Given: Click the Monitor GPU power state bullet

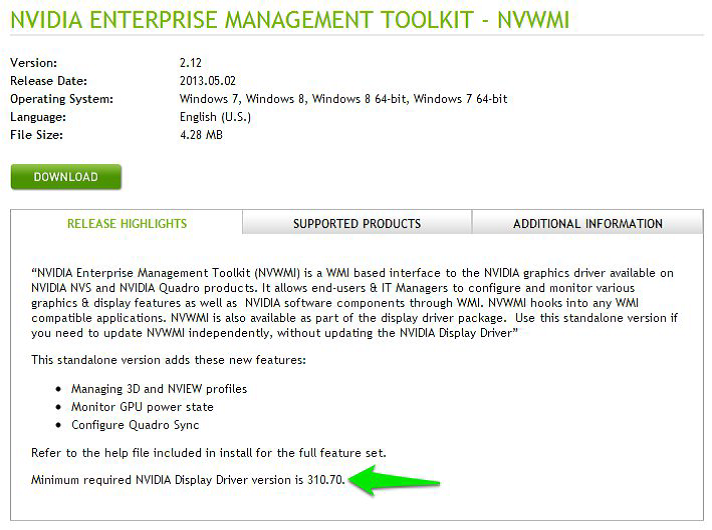Looking at the screenshot, I should (x=142, y=407).
